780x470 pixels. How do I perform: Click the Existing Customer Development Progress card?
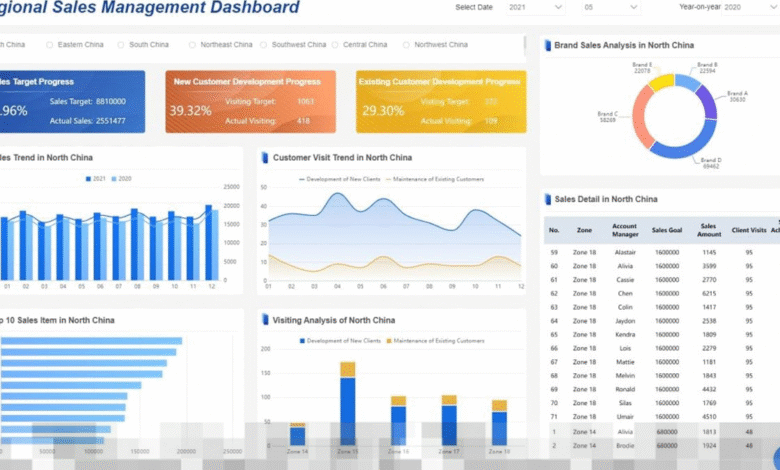pos(440,102)
